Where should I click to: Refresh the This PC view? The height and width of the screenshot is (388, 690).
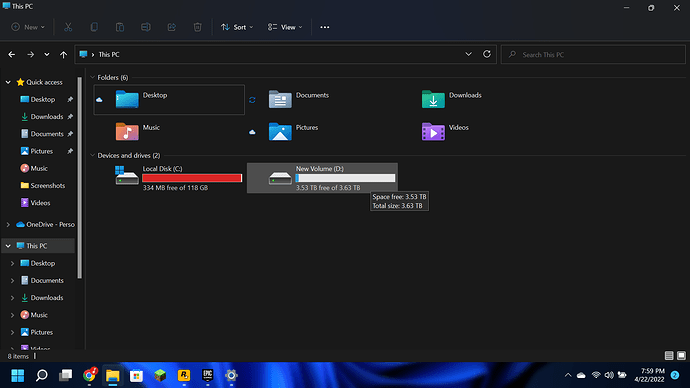(x=487, y=54)
